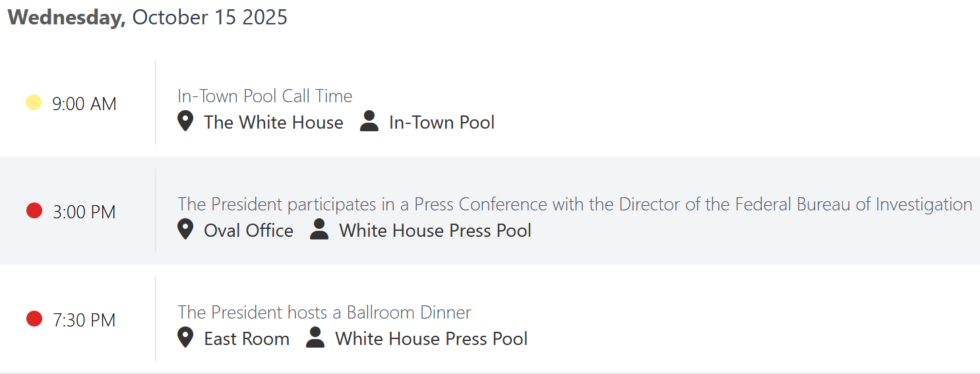This screenshot has width=980, height=374.
Task: Click the person icon in the 3:00 PM event
Action: [x=319, y=230]
